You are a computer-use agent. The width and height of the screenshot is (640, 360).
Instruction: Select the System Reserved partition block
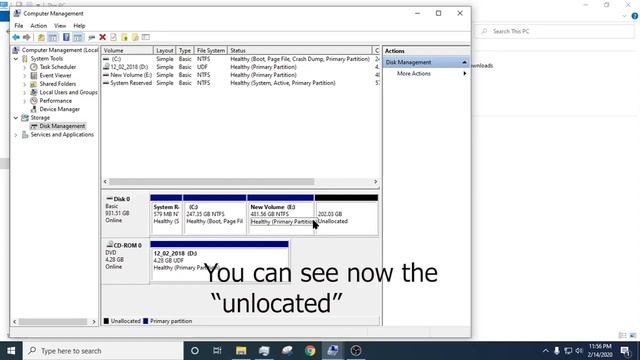(x=166, y=215)
